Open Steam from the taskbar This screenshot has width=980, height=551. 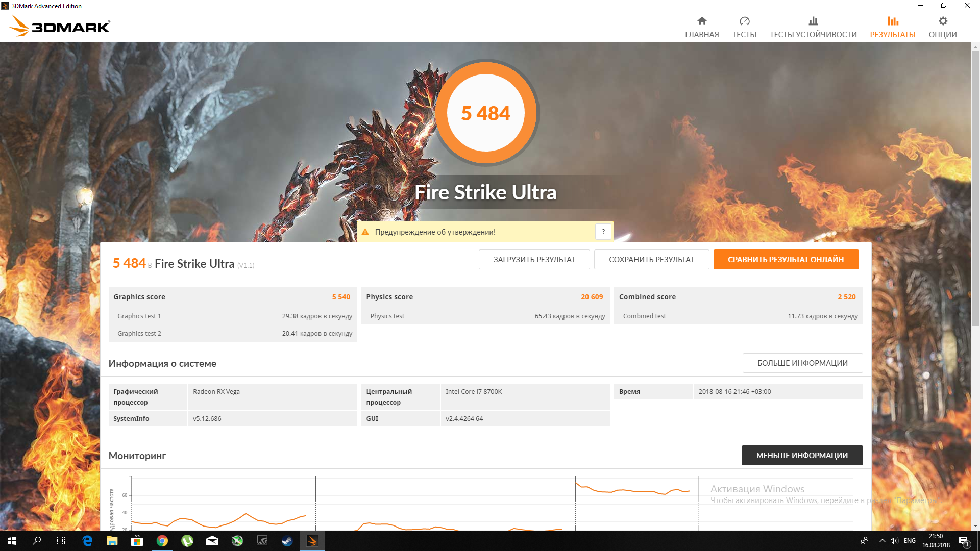click(287, 541)
